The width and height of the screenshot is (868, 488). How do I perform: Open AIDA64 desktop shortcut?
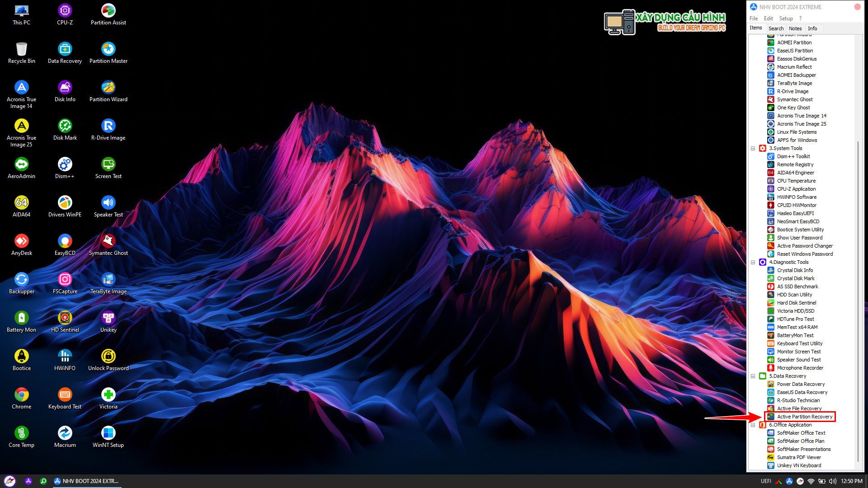pos(21,206)
